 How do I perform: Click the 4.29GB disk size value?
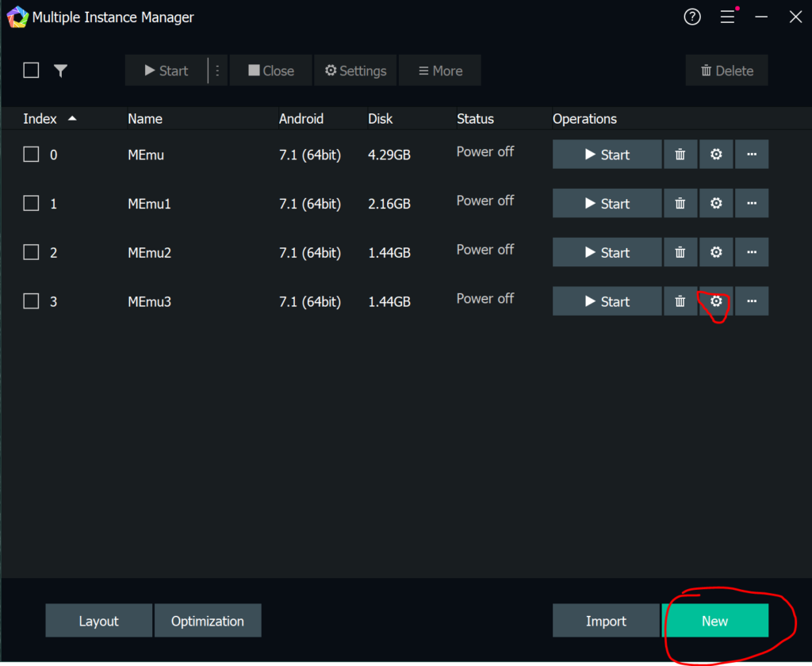coord(389,155)
